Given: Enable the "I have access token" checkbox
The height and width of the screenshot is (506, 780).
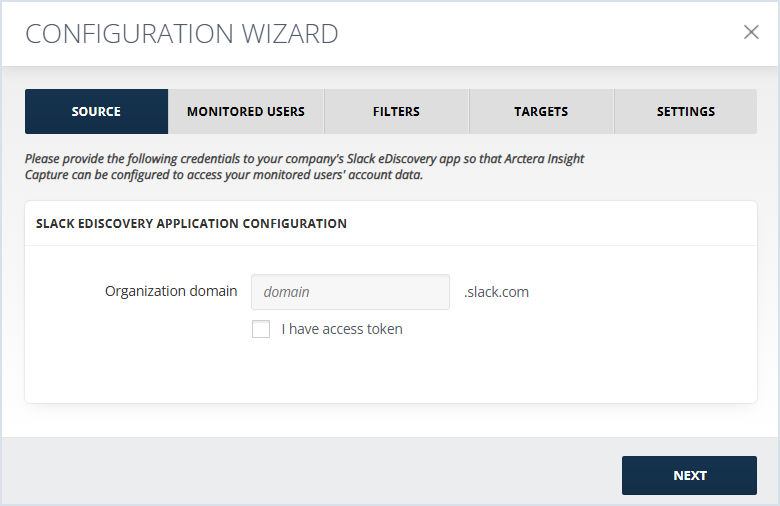Looking at the screenshot, I should tap(261, 329).
